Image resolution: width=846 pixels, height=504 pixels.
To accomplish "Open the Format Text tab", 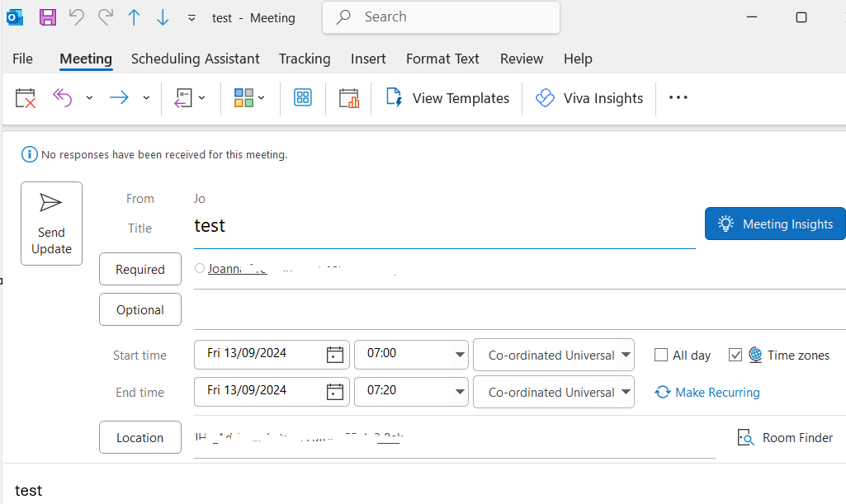I will pyautogui.click(x=442, y=59).
